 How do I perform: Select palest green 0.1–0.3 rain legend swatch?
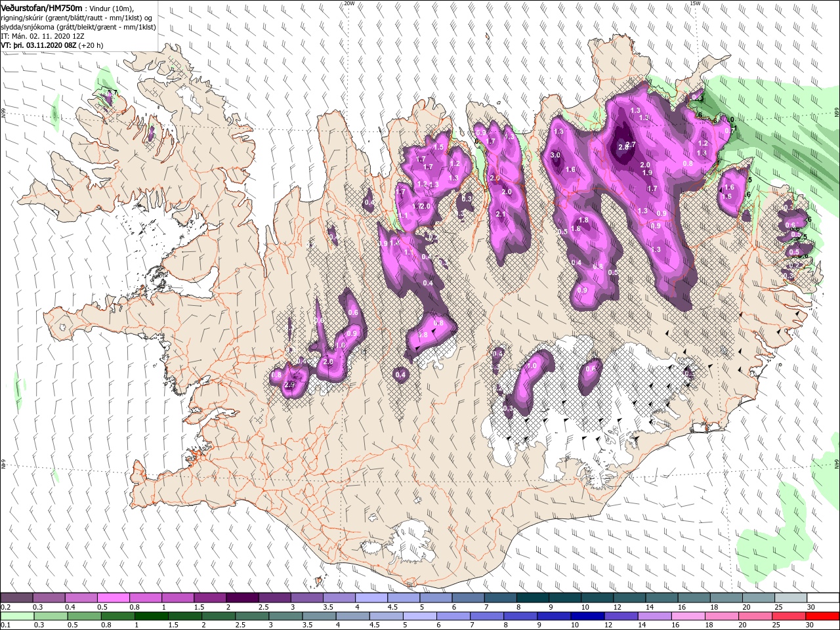coord(17,616)
